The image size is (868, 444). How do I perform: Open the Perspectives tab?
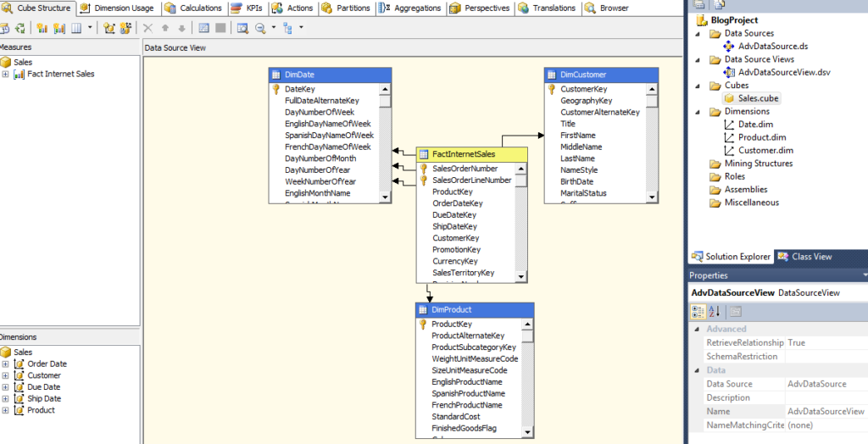click(480, 8)
